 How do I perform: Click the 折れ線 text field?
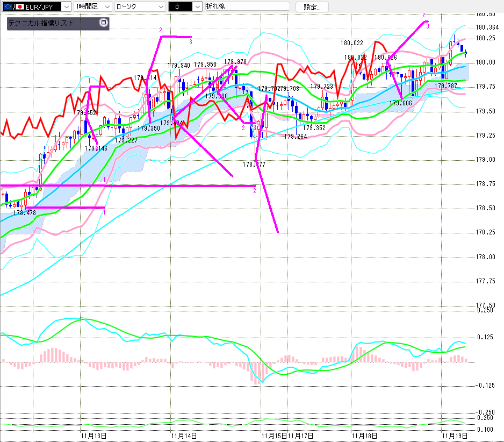pyautogui.click(x=247, y=6)
